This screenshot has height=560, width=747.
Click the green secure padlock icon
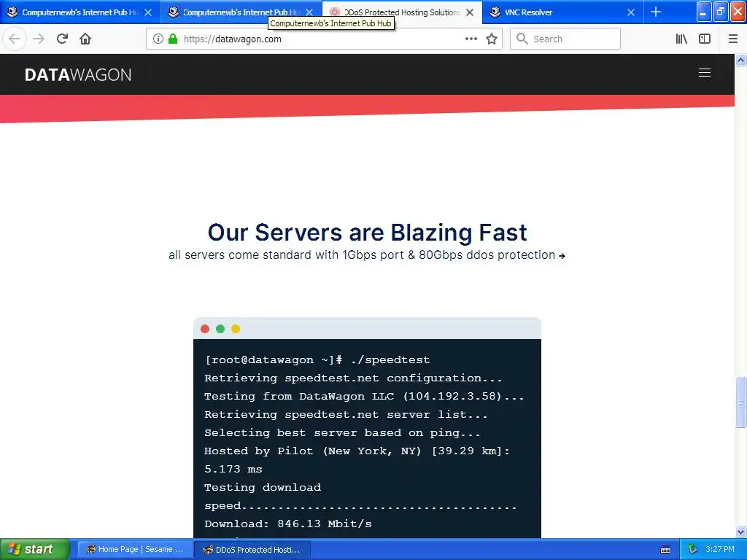173,39
